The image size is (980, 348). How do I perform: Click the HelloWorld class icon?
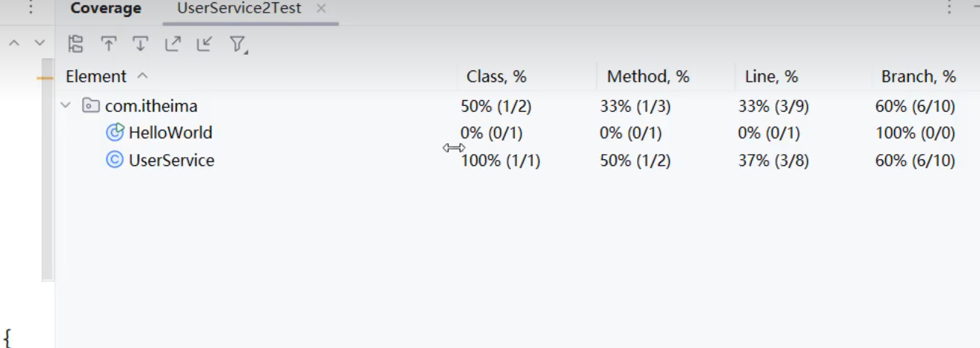pos(115,133)
